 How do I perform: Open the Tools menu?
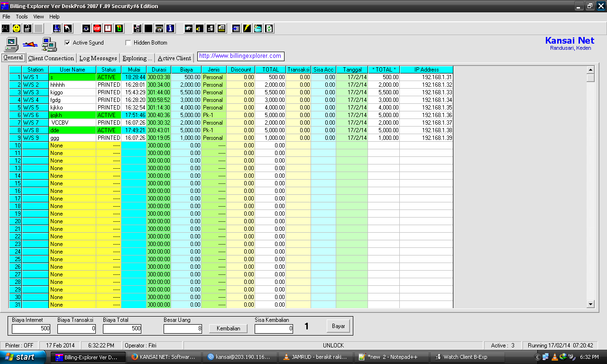pyautogui.click(x=21, y=16)
